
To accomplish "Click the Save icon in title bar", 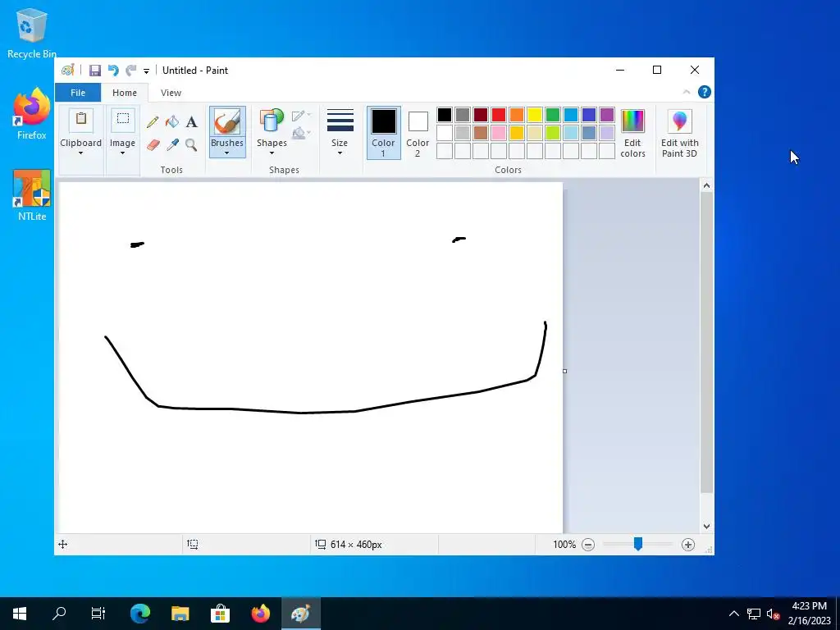I will (95, 71).
